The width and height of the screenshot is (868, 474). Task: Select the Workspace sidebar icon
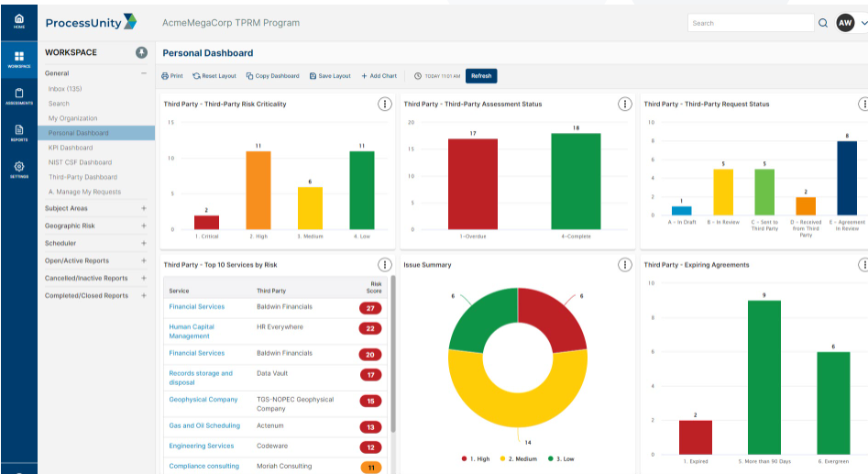click(x=19, y=59)
